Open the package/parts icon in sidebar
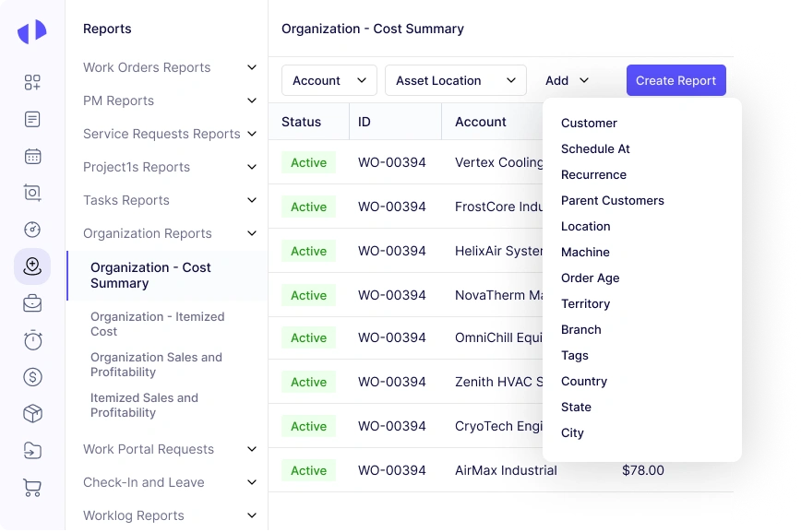Screen dimensions: 801x532 [x=32, y=413]
